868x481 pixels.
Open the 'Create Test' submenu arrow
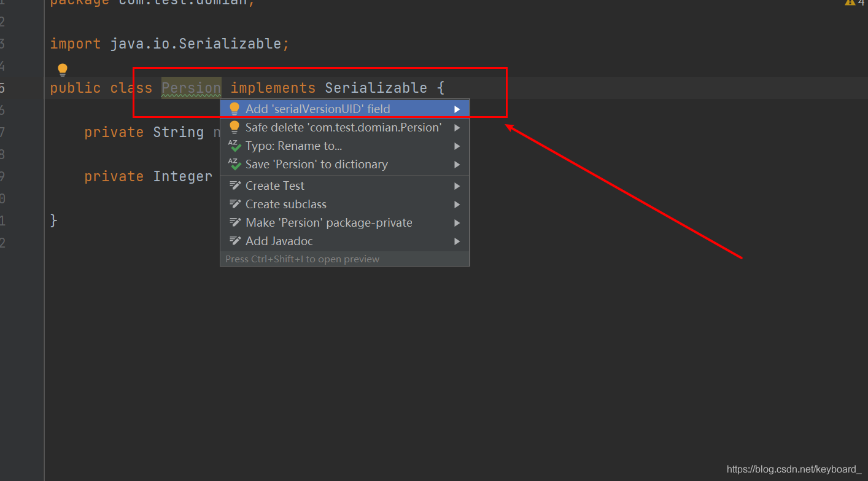coord(457,186)
